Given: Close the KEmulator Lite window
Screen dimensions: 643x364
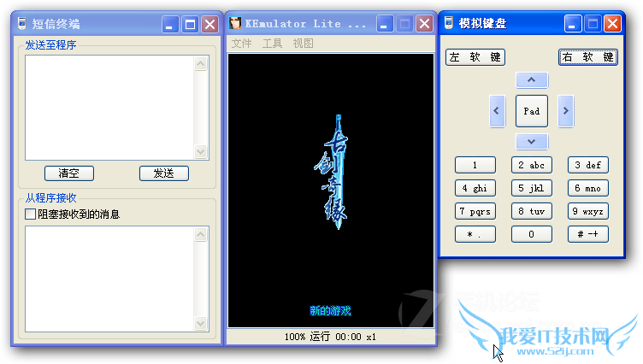Looking at the screenshot, I should 424,24.
